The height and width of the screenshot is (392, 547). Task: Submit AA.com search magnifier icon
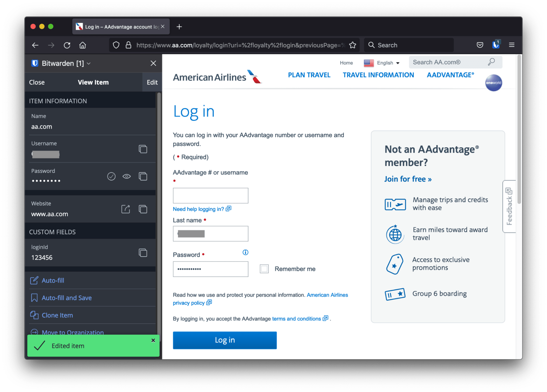coord(491,62)
